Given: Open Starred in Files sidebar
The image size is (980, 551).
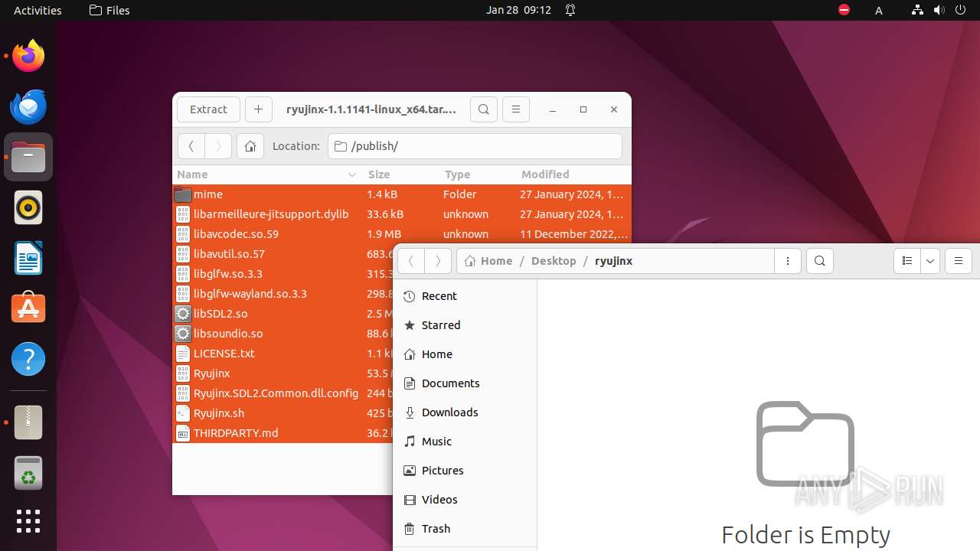Looking at the screenshot, I should click(x=465, y=325).
